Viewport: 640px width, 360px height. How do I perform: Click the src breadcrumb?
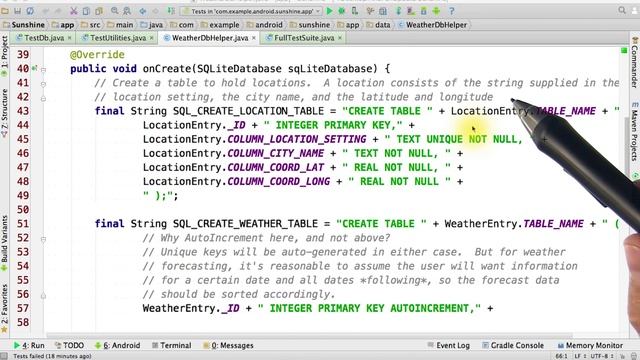[91, 25]
